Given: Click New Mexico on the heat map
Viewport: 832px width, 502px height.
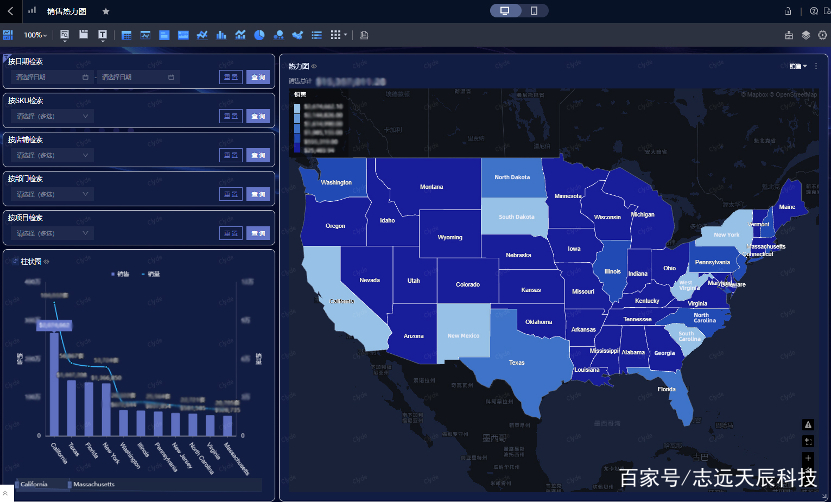Looking at the screenshot, I should [x=463, y=335].
